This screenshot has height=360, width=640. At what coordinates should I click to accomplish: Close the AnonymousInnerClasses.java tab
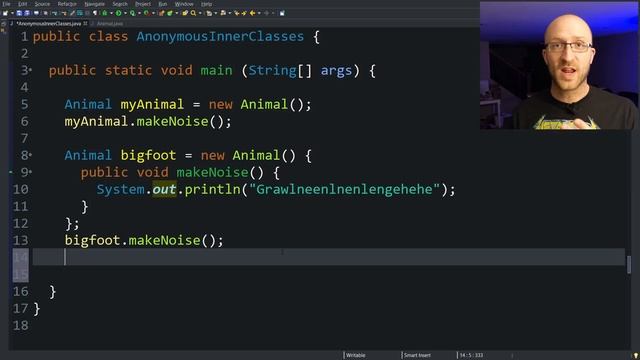85,24
